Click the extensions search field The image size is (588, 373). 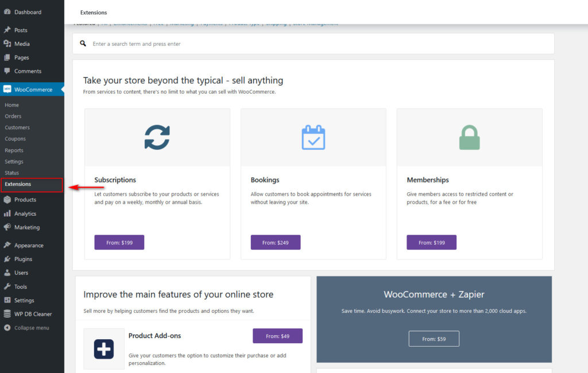pos(313,44)
